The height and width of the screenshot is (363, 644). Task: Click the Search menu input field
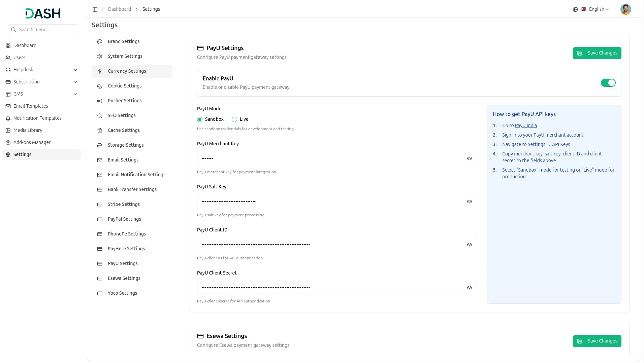tap(43, 30)
